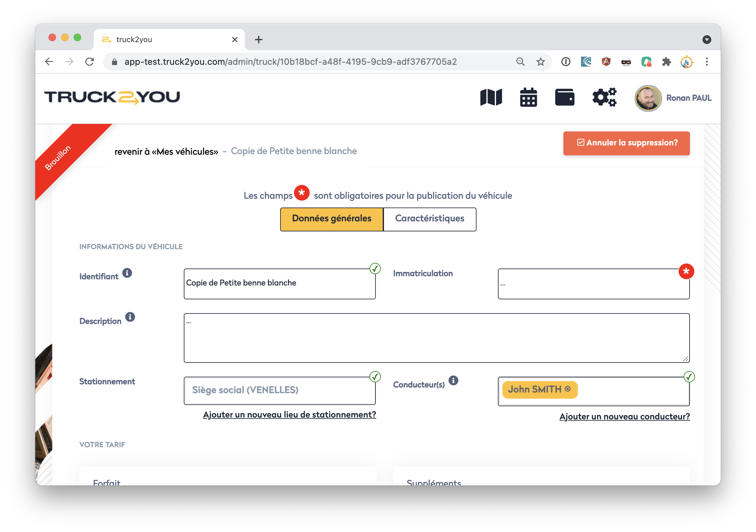Open settings gears icon
This screenshot has height=532, width=756.
pos(604,97)
